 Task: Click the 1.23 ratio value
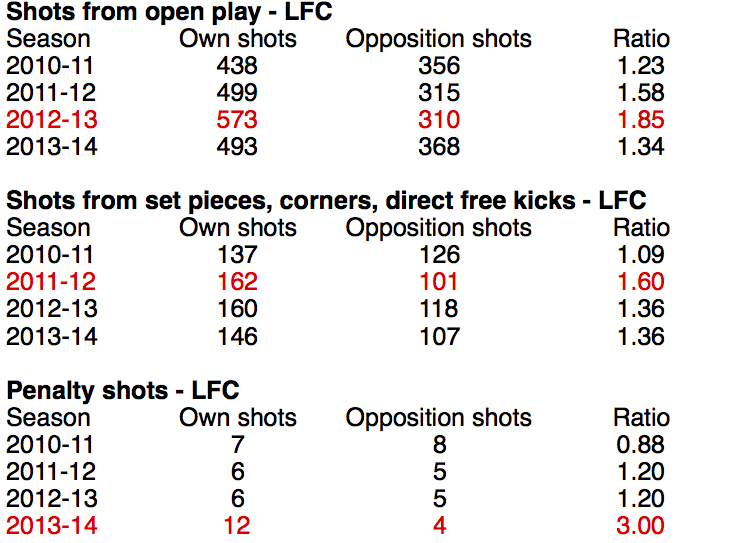[x=641, y=66]
